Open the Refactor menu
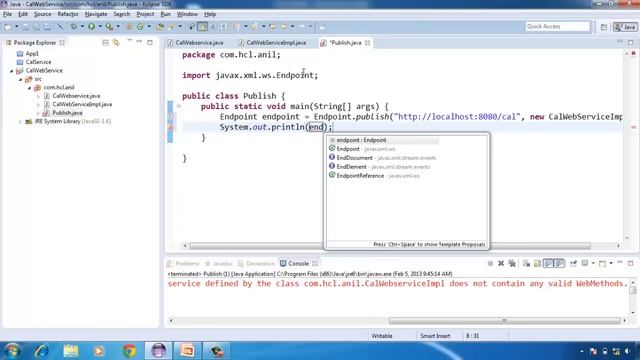Viewport: 640px width, 360px height. (68, 14)
